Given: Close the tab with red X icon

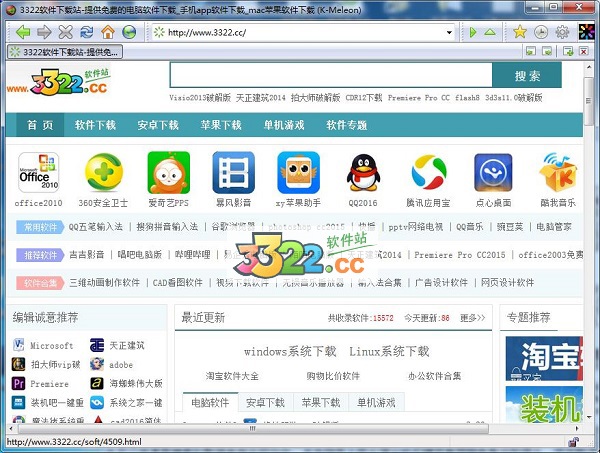Looking at the screenshot, I should coord(584,51).
